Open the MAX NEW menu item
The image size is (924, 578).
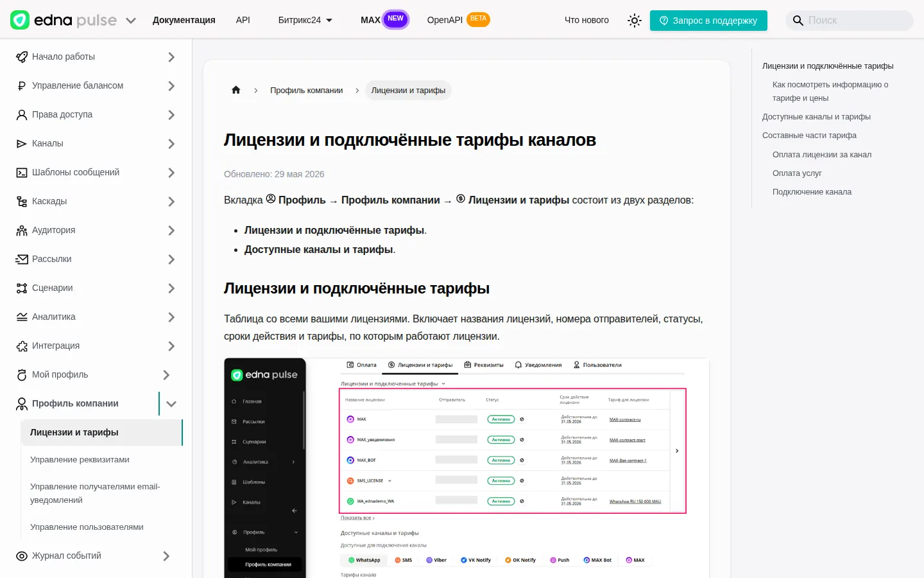pos(384,20)
